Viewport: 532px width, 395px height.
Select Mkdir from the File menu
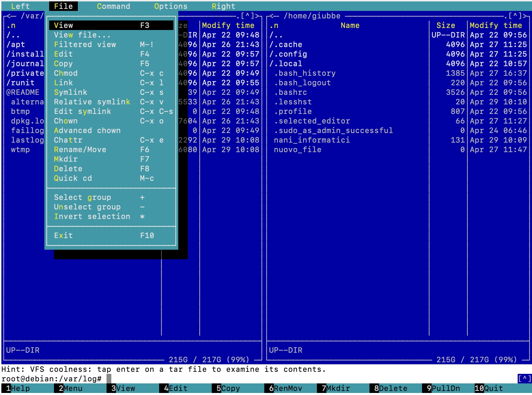pos(66,159)
